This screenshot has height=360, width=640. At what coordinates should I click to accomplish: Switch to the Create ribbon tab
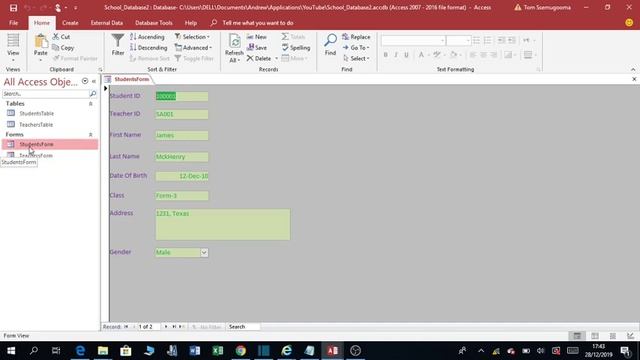[x=70, y=23]
